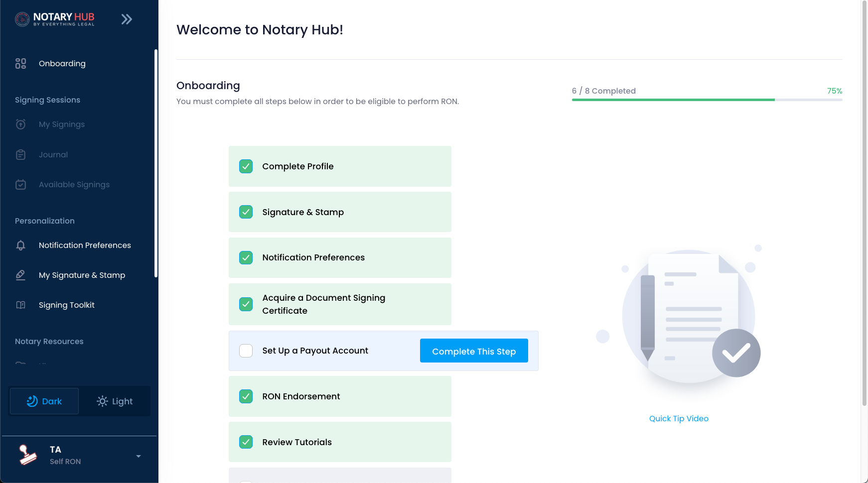The width and height of the screenshot is (868, 483).
Task: Select the Complete Profile step label
Action: coord(298,166)
